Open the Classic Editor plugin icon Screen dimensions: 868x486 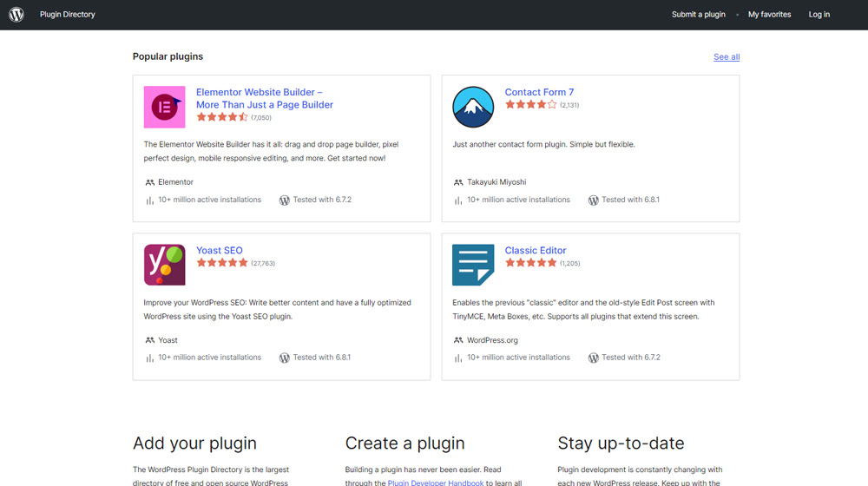click(x=473, y=266)
